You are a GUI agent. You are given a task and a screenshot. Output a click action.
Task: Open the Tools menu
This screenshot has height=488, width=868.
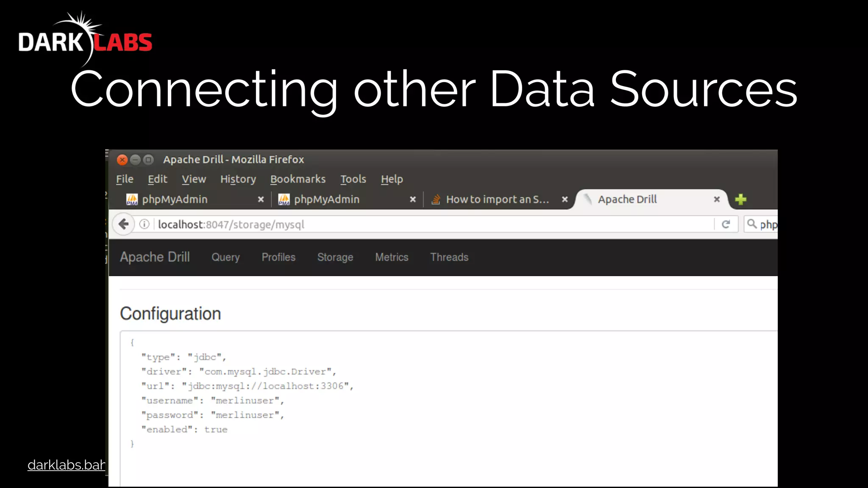click(353, 179)
